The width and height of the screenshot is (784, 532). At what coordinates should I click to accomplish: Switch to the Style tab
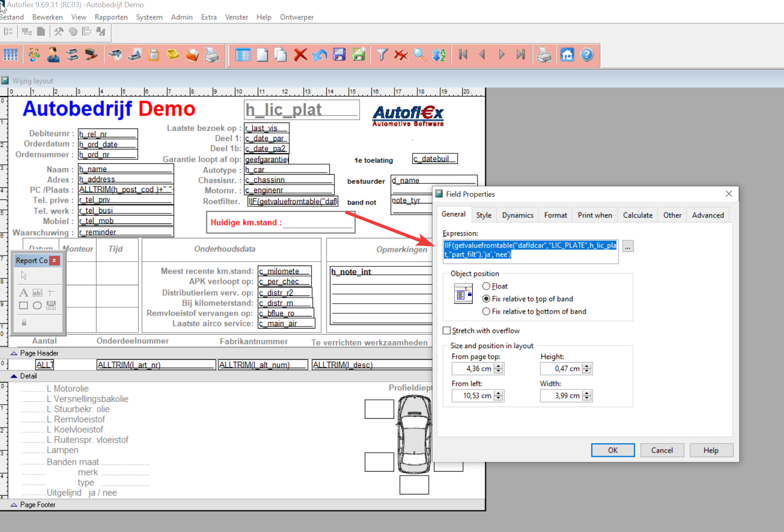[x=484, y=215]
